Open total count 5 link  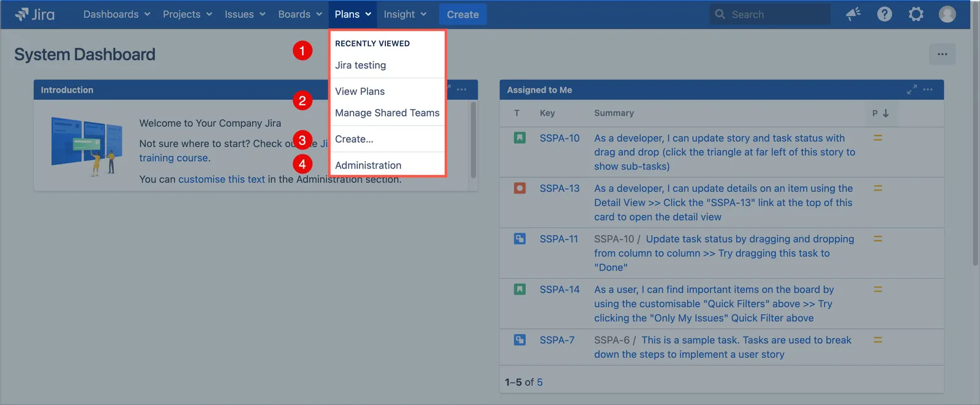coord(540,382)
